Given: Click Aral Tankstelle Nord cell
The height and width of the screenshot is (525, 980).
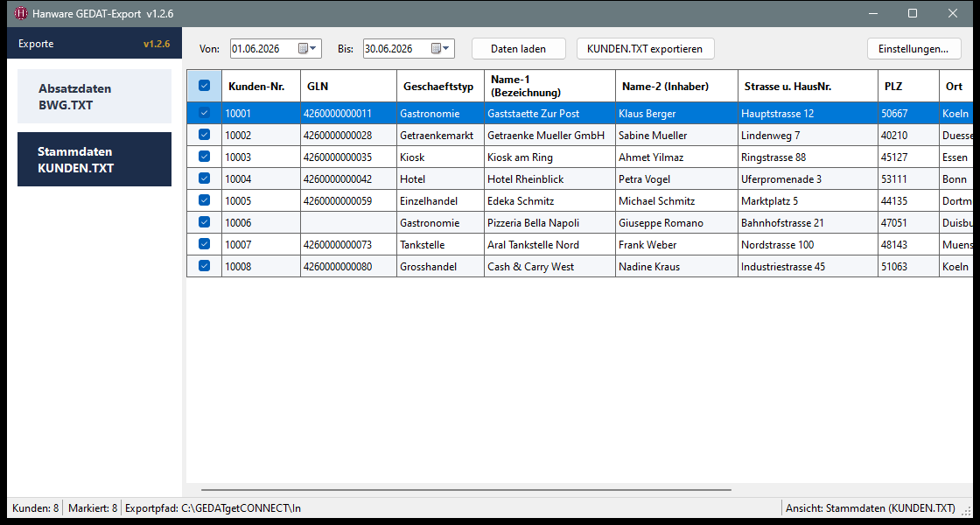Looking at the screenshot, I should (550, 245).
